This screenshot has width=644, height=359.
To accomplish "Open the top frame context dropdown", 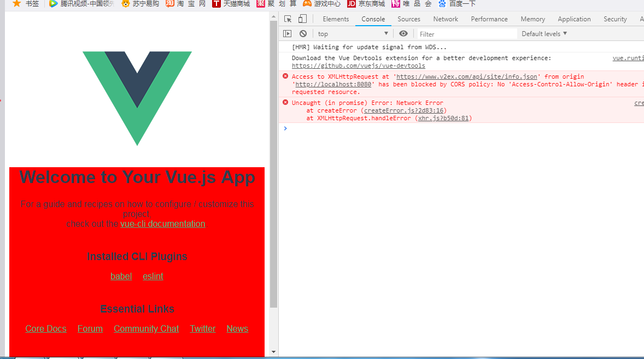I will pos(353,33).
